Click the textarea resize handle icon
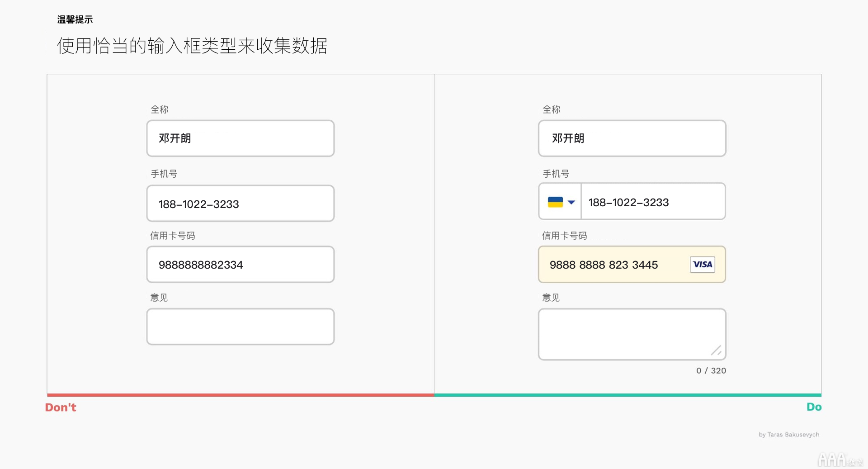The image size is (868, 469). point(716,350)
